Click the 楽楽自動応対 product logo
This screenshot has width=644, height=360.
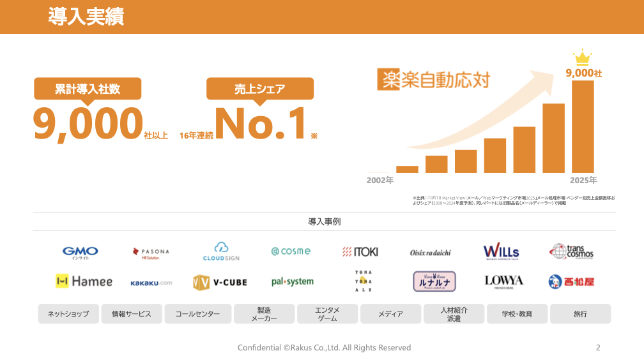click(x=434, y=79)
